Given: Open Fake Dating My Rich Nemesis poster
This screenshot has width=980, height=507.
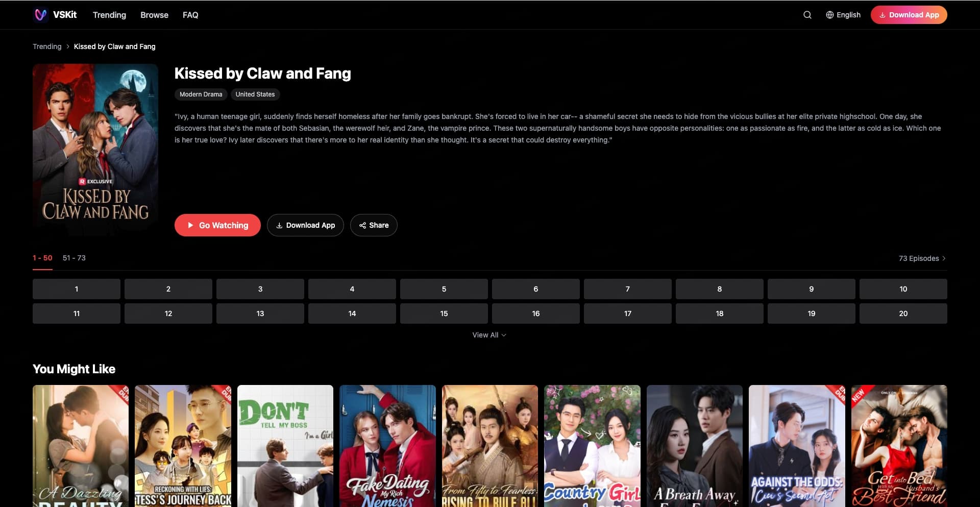Looking at the screenshot, I should (387, 446).
